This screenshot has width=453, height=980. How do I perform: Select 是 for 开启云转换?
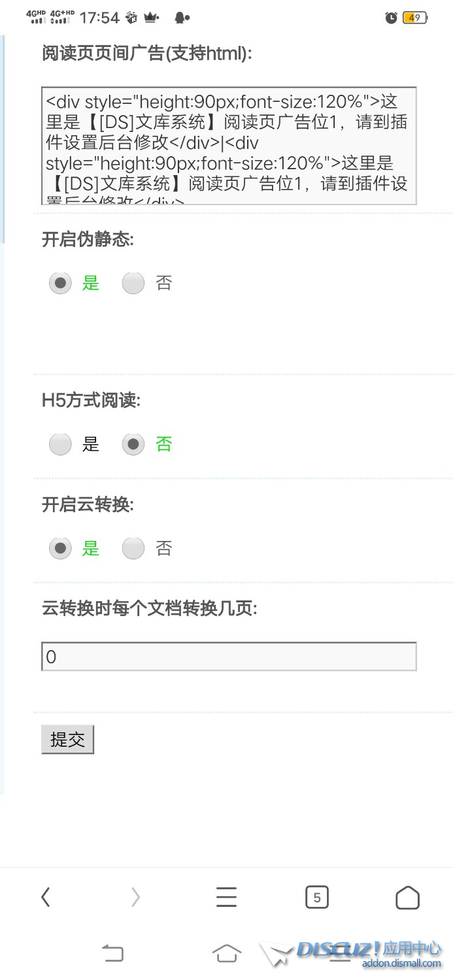pos(60,548)
